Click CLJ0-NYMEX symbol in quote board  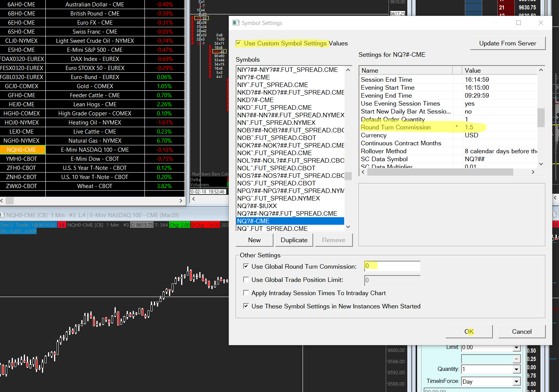tap(22, 41)
